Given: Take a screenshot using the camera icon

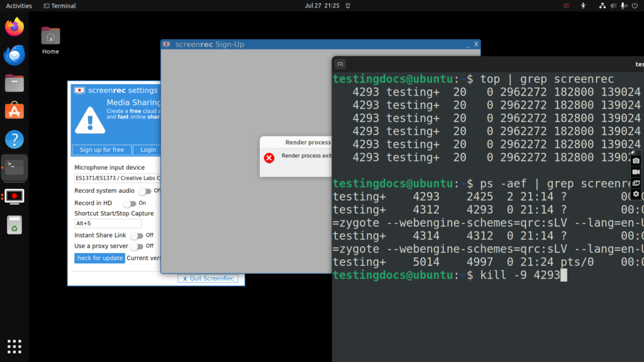Looking at the screenshot, I should point(636,161).
